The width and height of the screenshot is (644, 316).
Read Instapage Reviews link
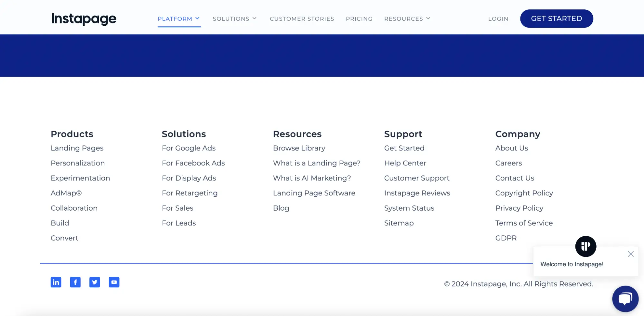point(417,193)
